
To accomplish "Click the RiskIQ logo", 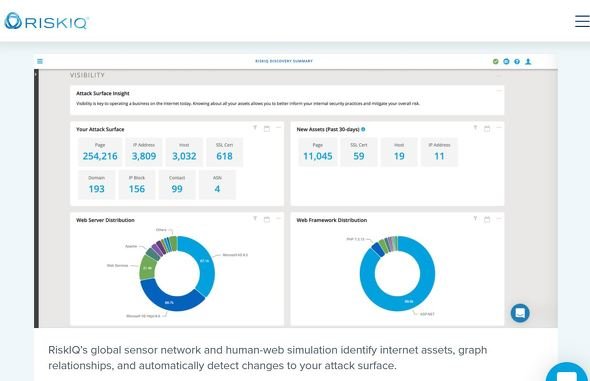I will 47,21.
